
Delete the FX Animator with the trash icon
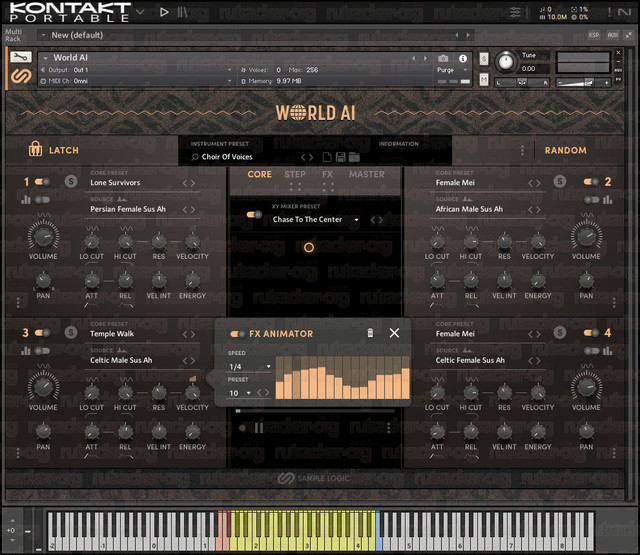click(x=370, y=333)
